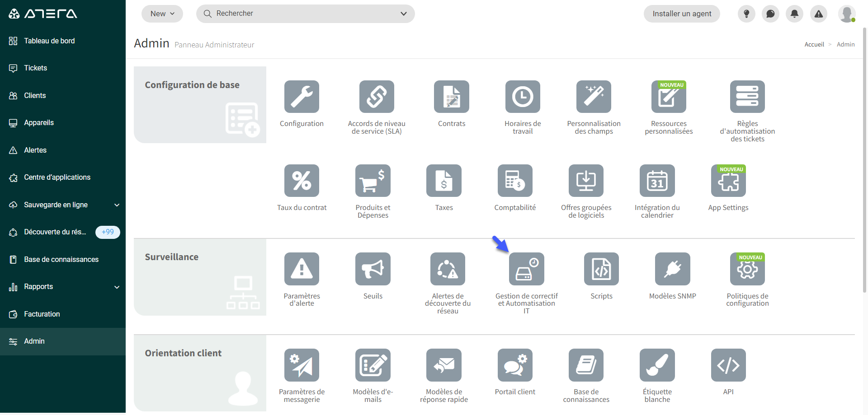Open the Seuils megaphone icon
Viewport: 868px width, 415px height.
coord(373,269)
